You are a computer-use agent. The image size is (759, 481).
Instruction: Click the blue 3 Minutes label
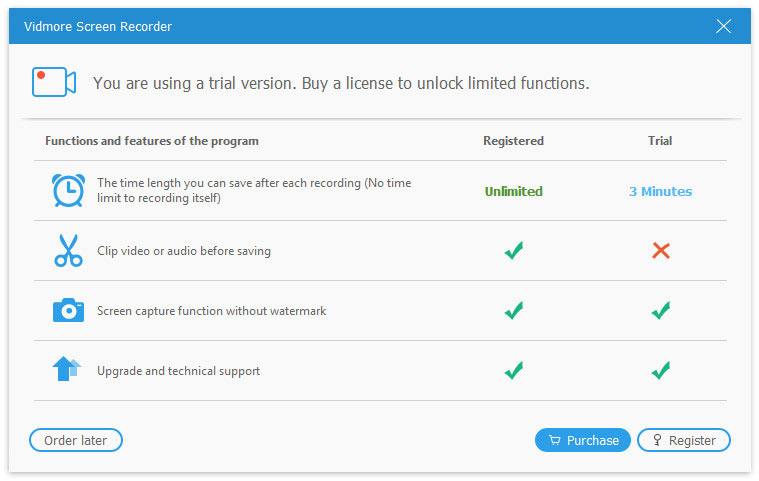[660, 191]
